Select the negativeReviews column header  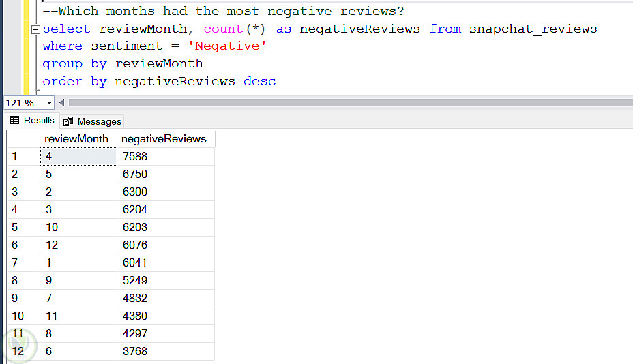166,139
